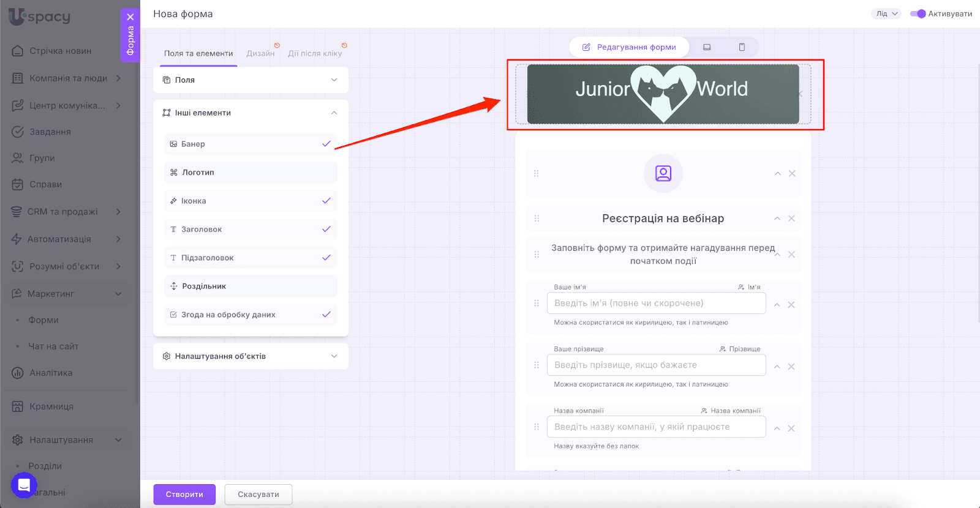Click the Автоматизація lightning icon

point(17,239)
